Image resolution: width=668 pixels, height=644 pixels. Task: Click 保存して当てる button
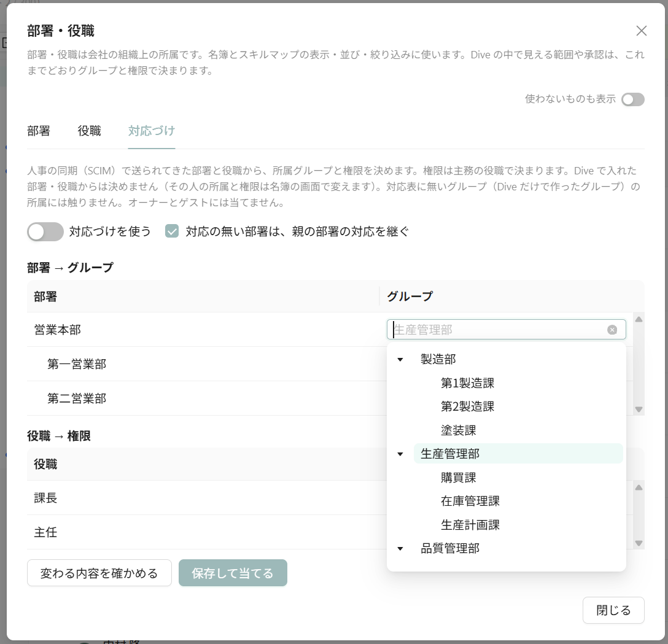point(233,573)
